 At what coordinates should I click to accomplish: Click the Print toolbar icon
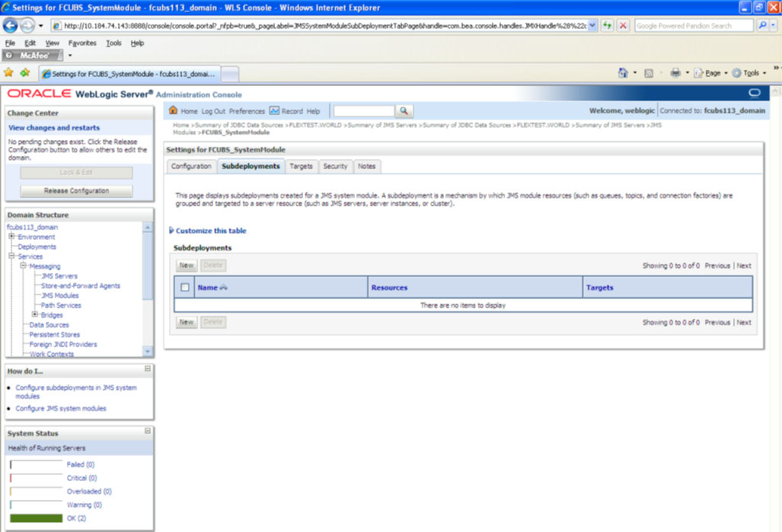coord(675,73)
